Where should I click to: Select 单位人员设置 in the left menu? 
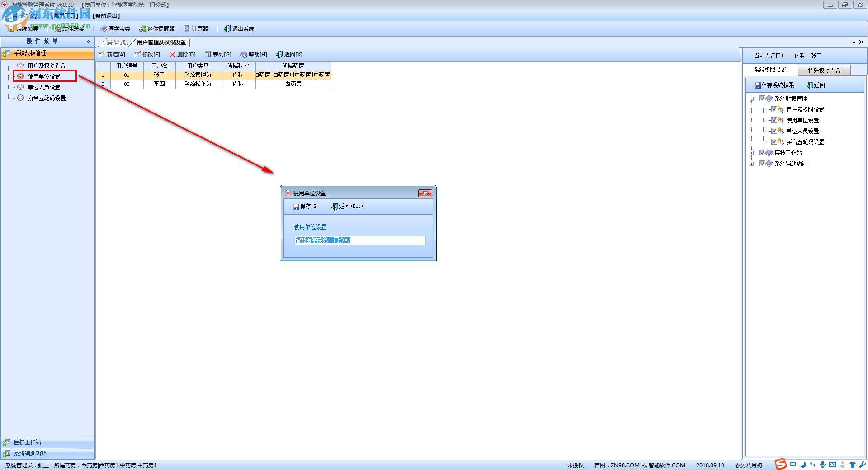click(x=44, y=87)
